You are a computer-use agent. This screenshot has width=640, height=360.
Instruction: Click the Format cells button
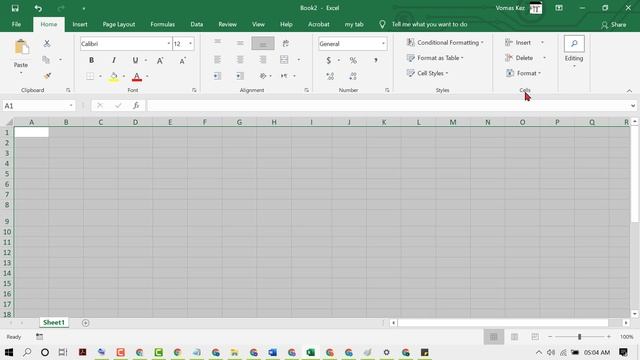[523, 73]
